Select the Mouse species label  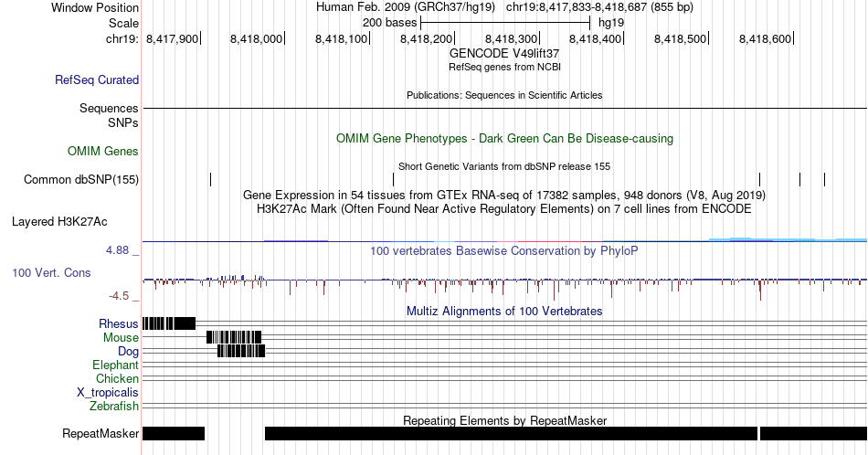point(121,338)
